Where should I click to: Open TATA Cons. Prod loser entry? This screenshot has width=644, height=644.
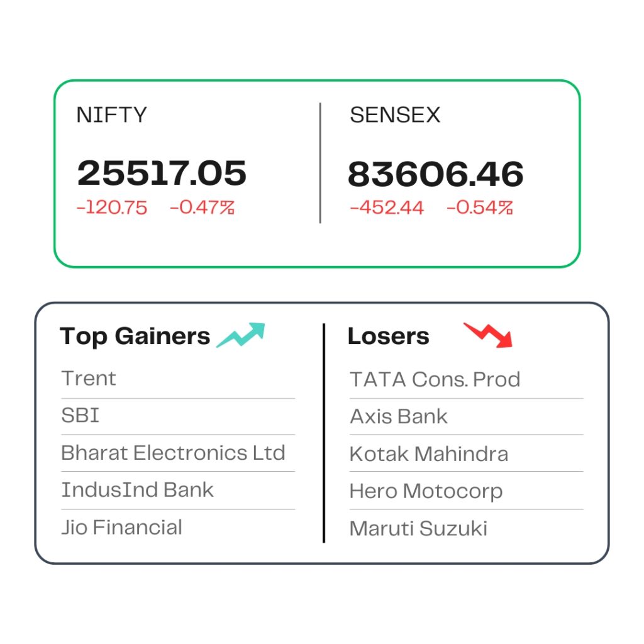[x=435, y=379]
